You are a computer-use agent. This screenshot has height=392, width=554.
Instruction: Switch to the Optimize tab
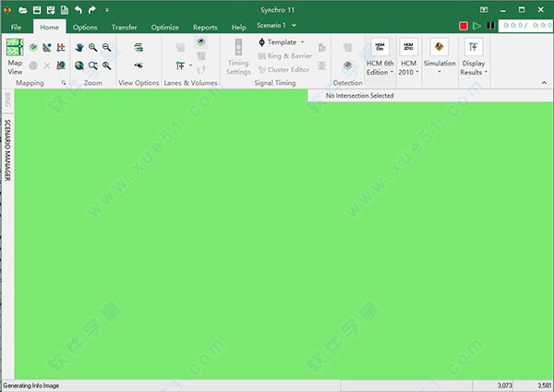(x=165, y=27)
